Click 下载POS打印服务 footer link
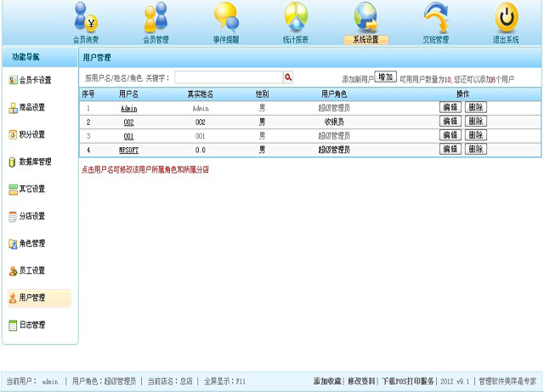Screen dimensions: 544x392 [408, 382]
